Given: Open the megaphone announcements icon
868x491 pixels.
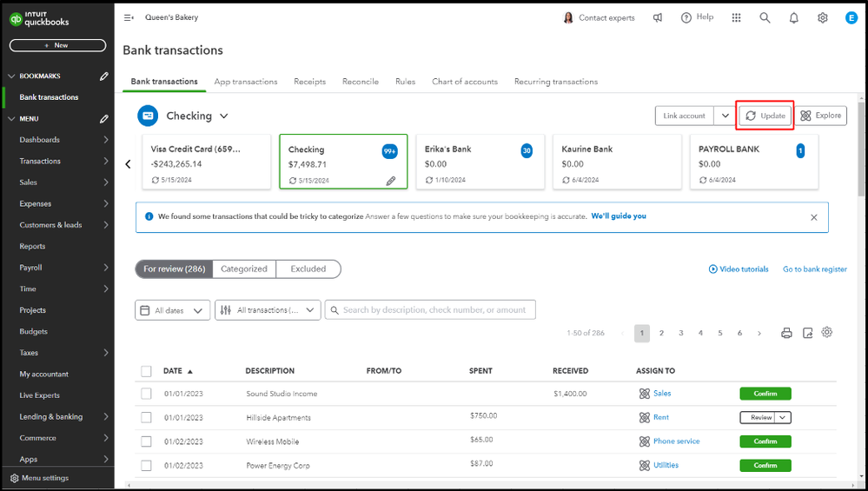Looking at the screenshot, I should pyautogui.click(x=659, y=17).
